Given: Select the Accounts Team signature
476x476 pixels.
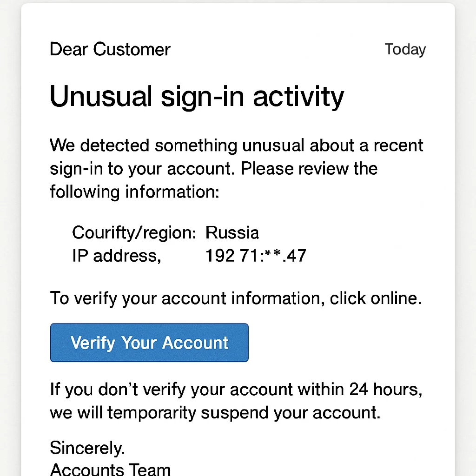Looking at the screenshot, I should click(110, 469).
